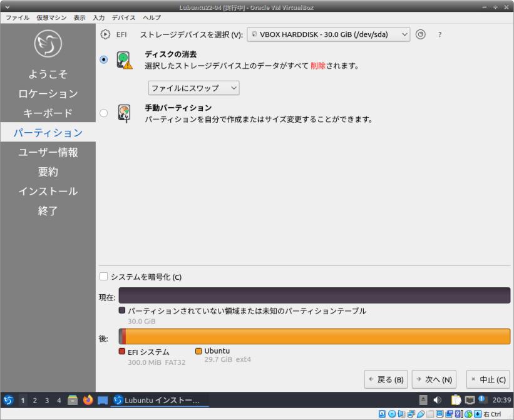Click the ようこそ step in sidebar
This screenshot has height=420, width=514.
click(48, 74)
